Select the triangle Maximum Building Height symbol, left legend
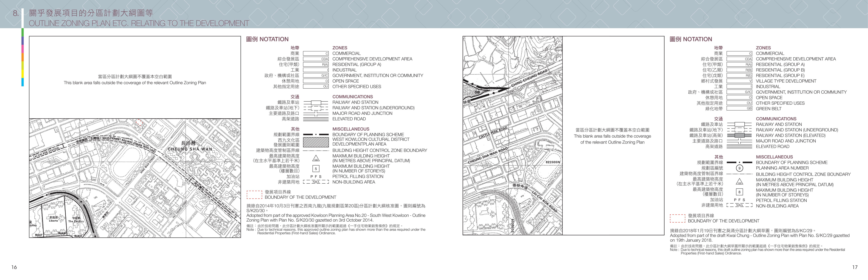 tap(316, 158)
